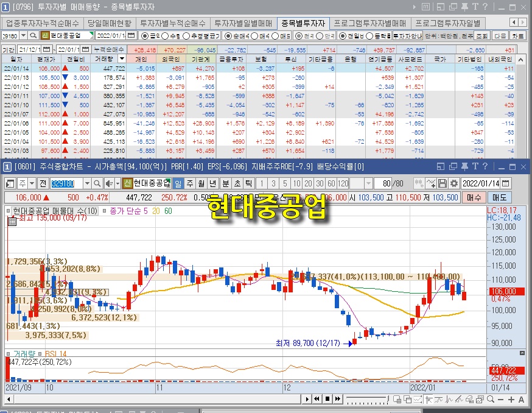Click the memo icon in investor window titlebar
532x413 pixels.
(x=425, y=7)
